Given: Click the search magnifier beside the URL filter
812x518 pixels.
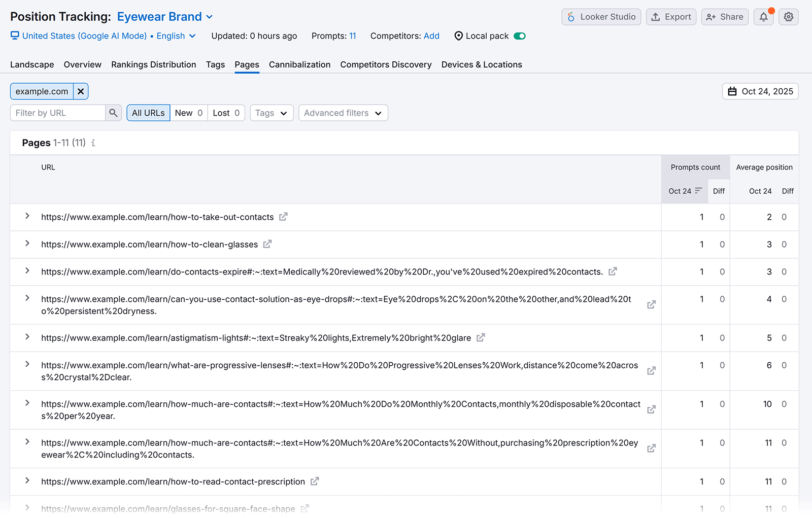Looking at the screenshot, I should point(113,113).
